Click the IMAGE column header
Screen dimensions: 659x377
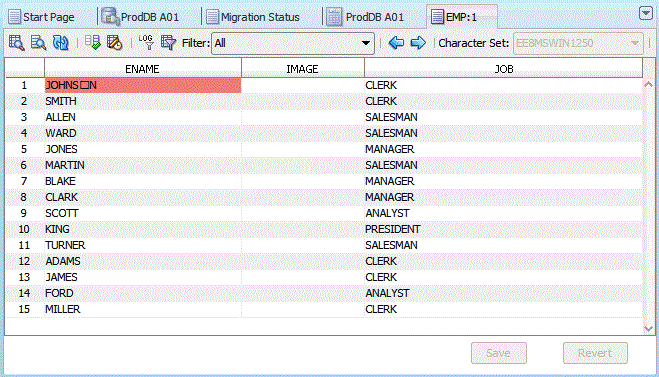[303, 69]
